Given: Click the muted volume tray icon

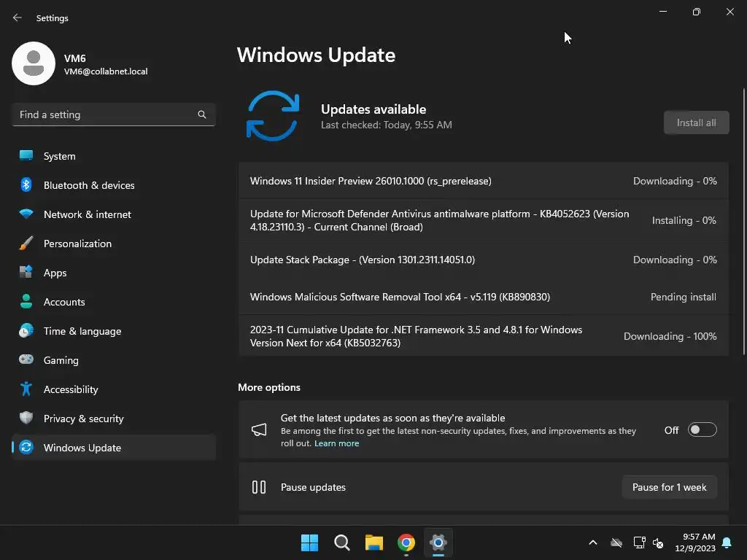Looking at the screenshot, I should coord(659,542).
